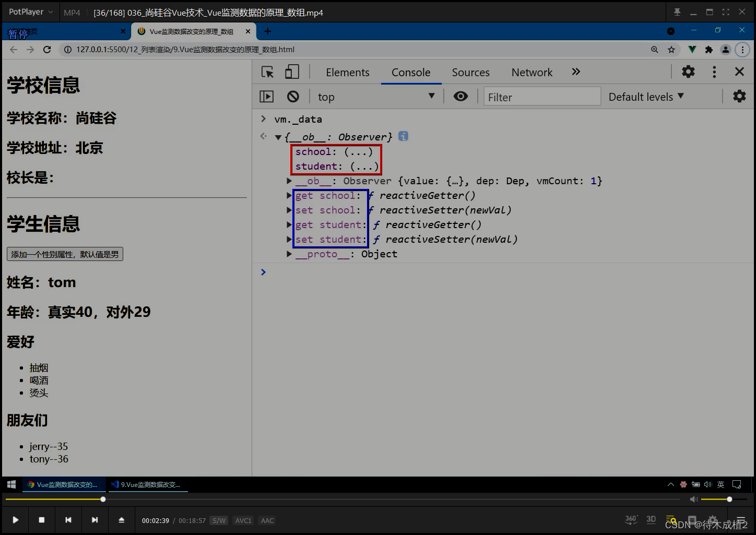Expand the set school reactiveSetter entry
Image resolution: width=756 pixels, height=535 pixels.
pyautogui.click(x=289, y=210)
